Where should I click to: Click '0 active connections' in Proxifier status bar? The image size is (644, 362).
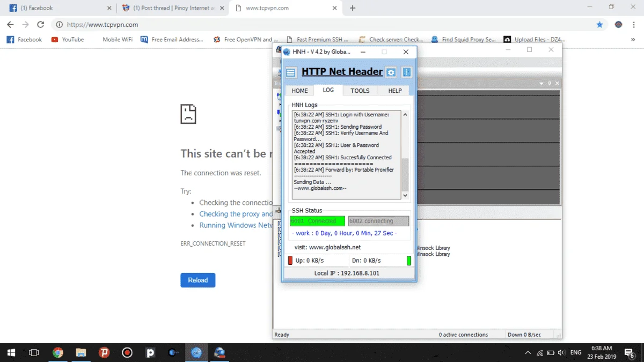pos(463,335)
